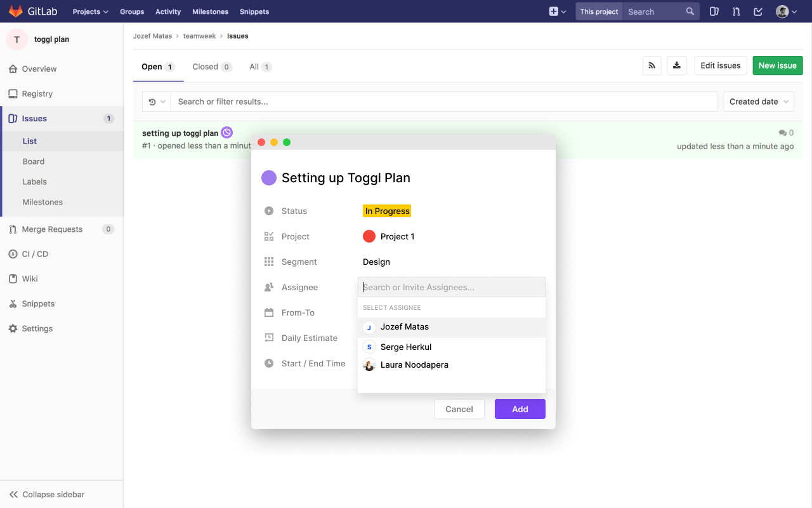Screen dimensions: 812x508
Task: Click the RSS feed subscribe icon
Action: pos(652,65)
